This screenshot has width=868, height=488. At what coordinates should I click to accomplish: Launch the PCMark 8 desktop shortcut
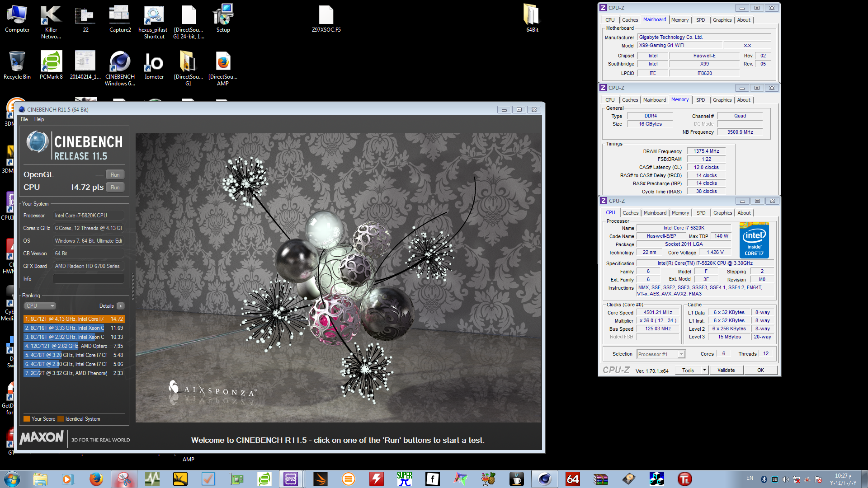[51, 66]
